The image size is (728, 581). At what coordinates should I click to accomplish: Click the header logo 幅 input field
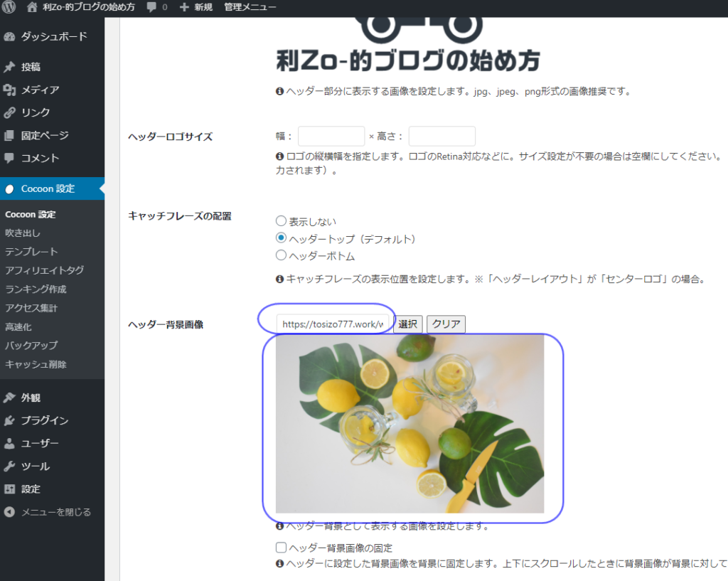331,137
